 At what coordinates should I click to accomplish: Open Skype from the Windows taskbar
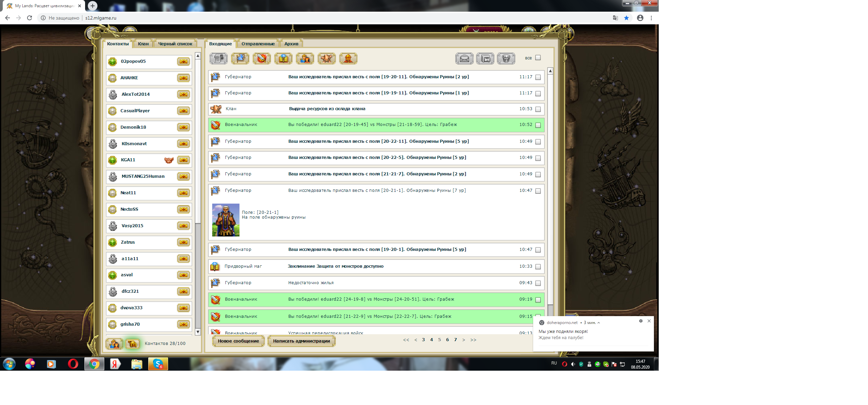(158, 364)
